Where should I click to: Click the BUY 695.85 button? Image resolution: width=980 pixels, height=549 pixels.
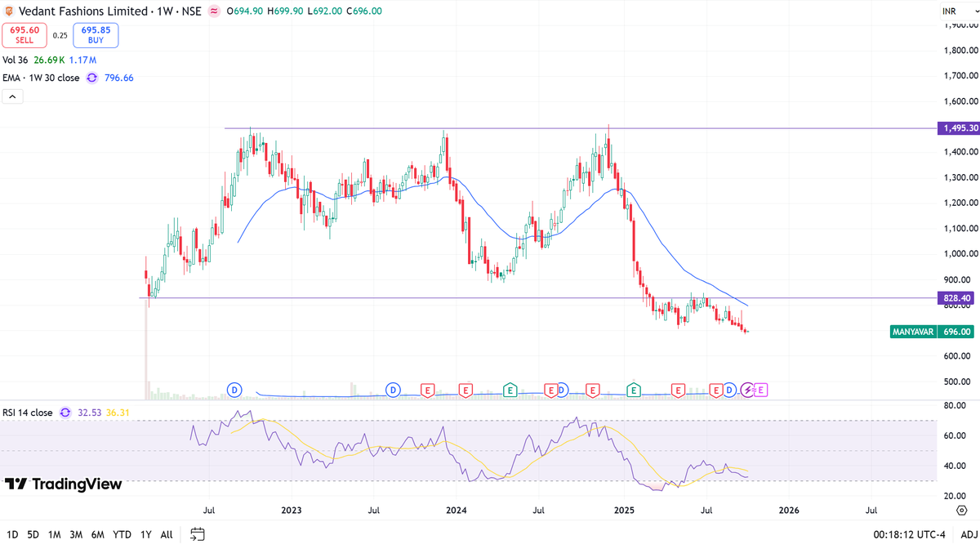(95, 35)
